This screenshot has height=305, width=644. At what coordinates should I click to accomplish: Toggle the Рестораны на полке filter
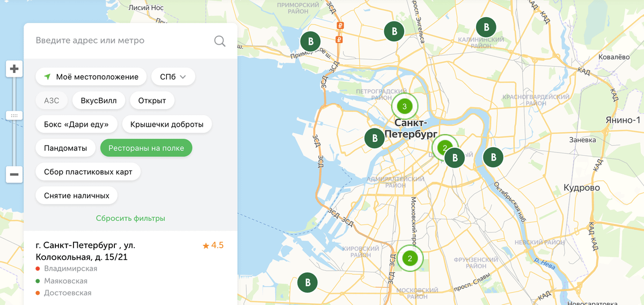[146, 148]
